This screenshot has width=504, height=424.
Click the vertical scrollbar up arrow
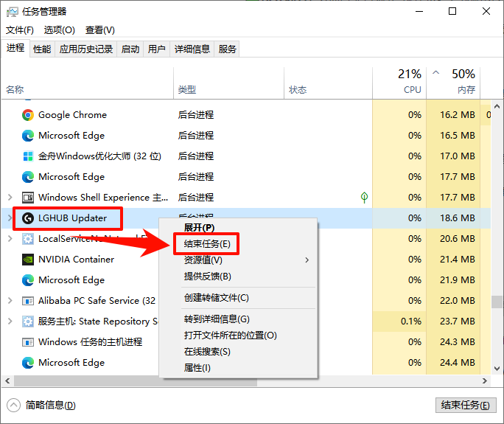[x=497, y=106]
